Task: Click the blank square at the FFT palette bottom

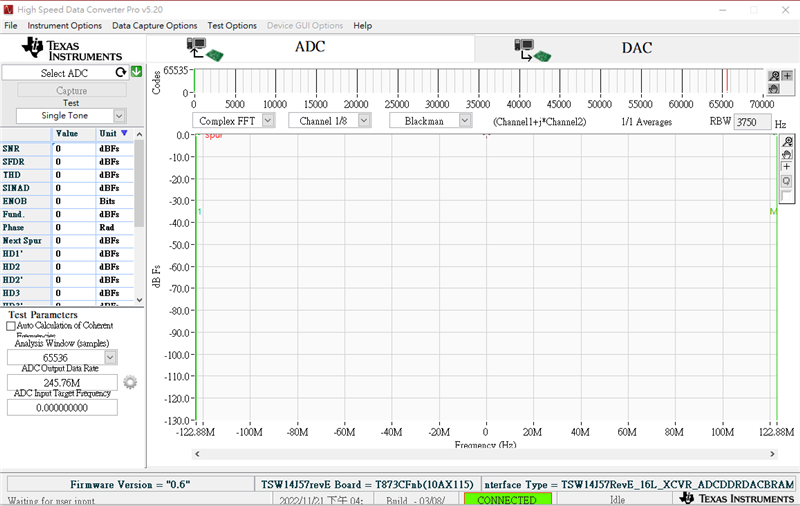Action: coord(787,196)
